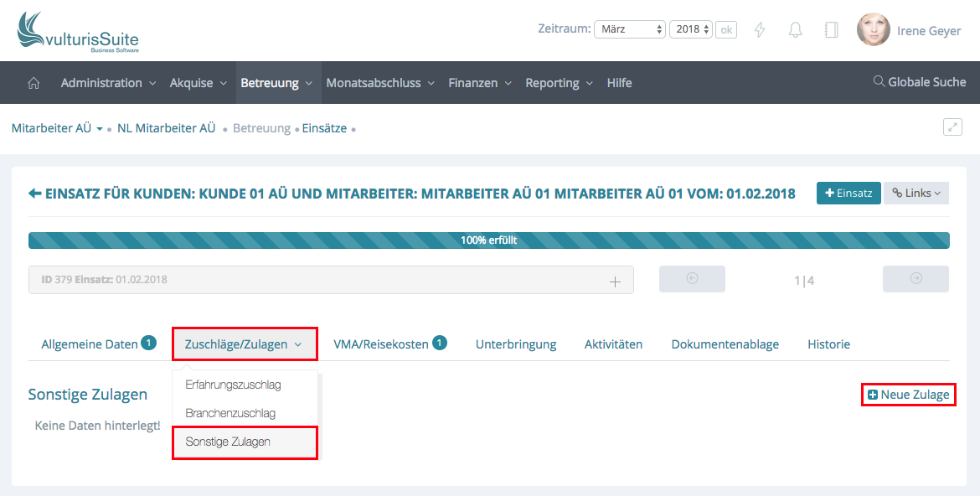The width and height of the screenshot is (980, 496).
Task: Click the Neue Zulage link
Action: pos(908,395)
